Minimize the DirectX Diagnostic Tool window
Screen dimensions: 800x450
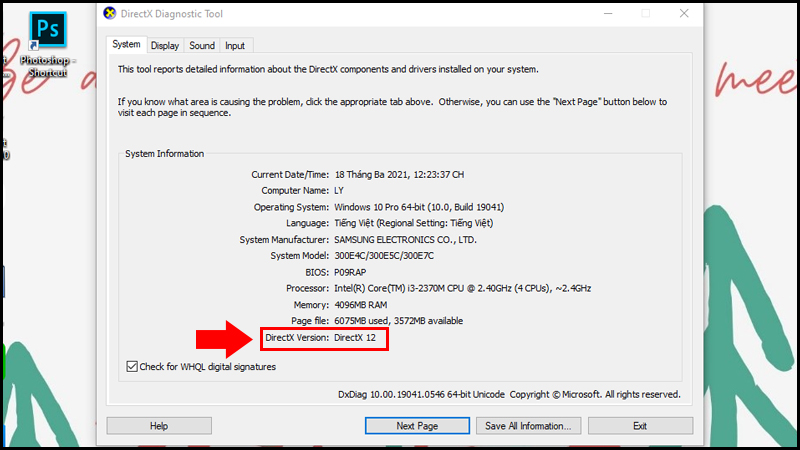[x=608, y=14]
